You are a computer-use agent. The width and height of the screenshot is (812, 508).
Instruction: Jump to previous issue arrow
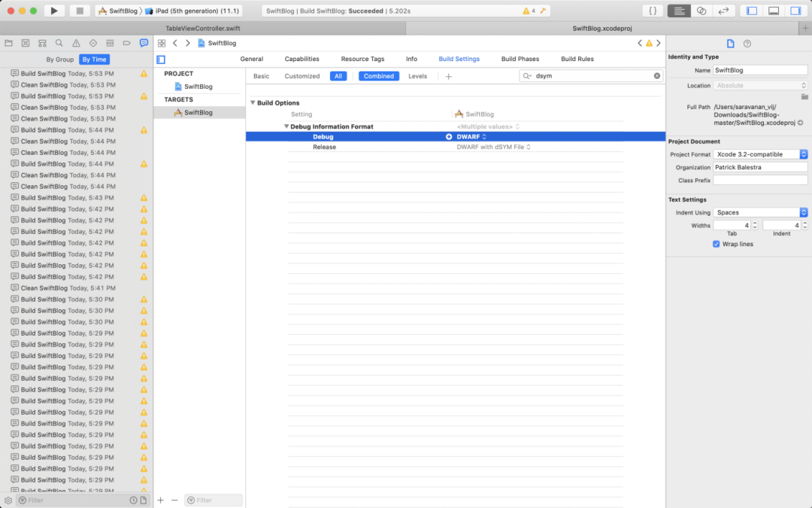coord(640,43)
